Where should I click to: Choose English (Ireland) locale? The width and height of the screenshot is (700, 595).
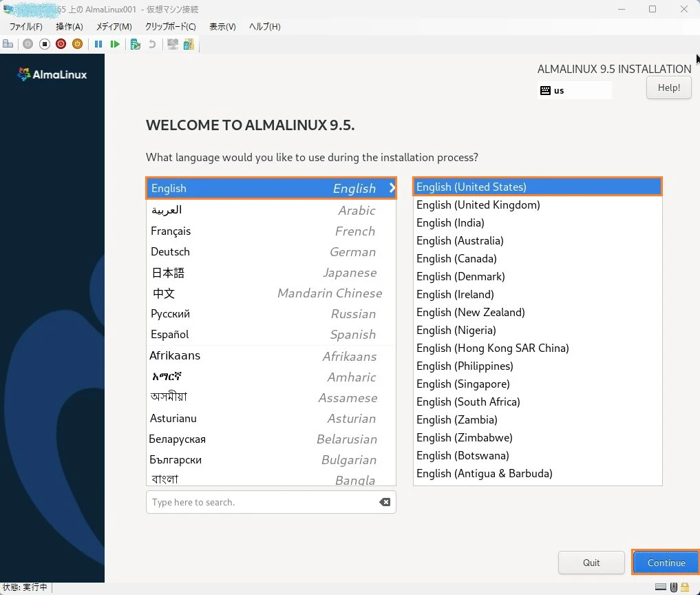(538, 294)
